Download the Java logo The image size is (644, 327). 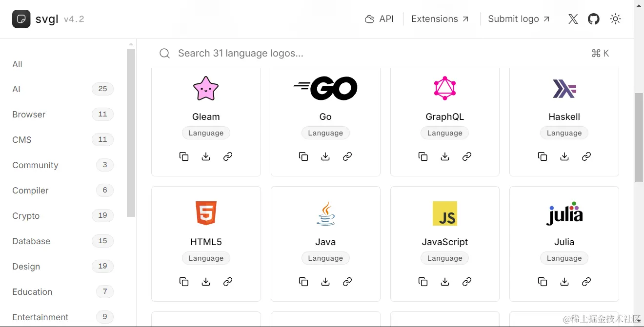pos(325,282)
